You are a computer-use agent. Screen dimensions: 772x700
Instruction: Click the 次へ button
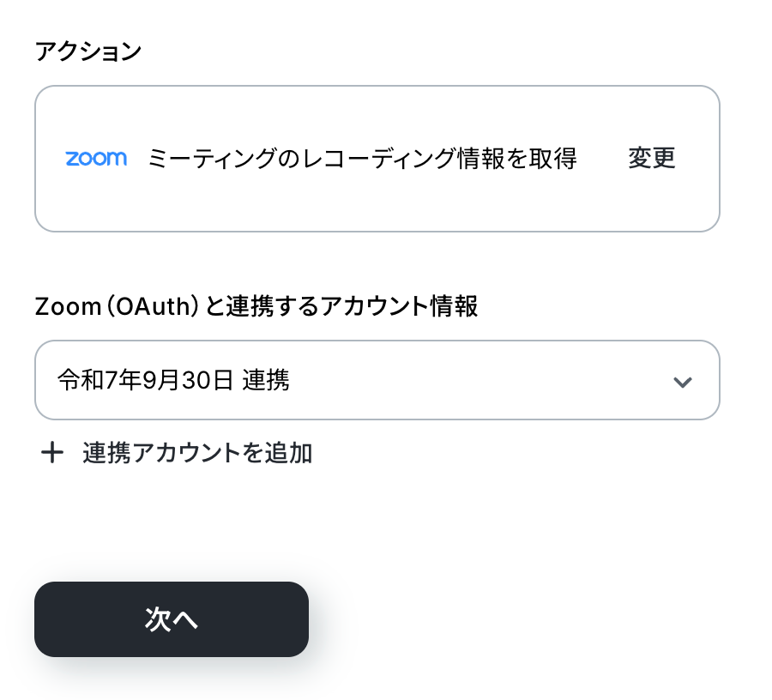(172, 619)
